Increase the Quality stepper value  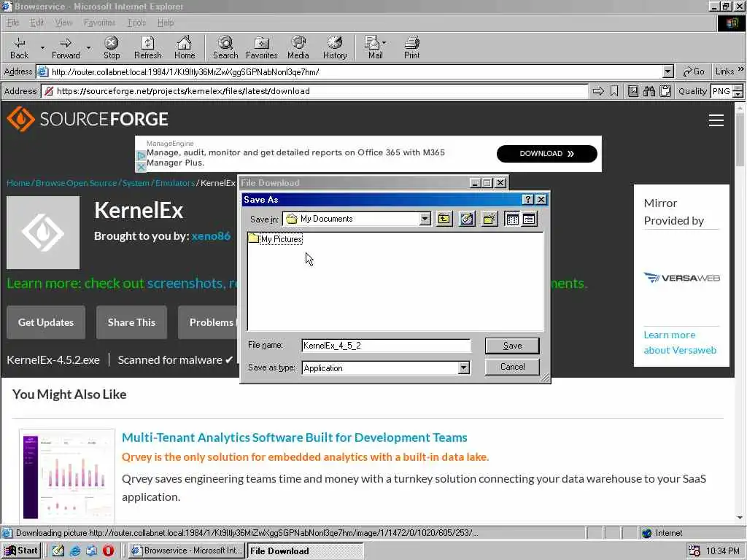click(x=738, y=87)
